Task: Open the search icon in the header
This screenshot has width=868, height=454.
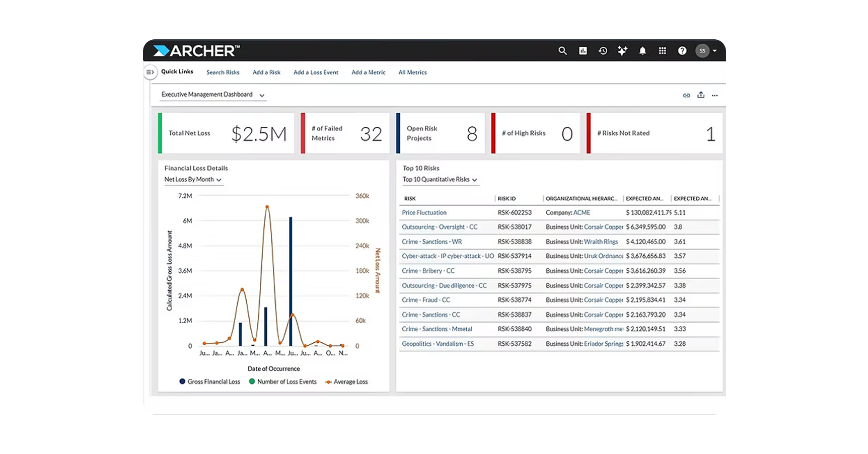Action: (x=562, y=51)
